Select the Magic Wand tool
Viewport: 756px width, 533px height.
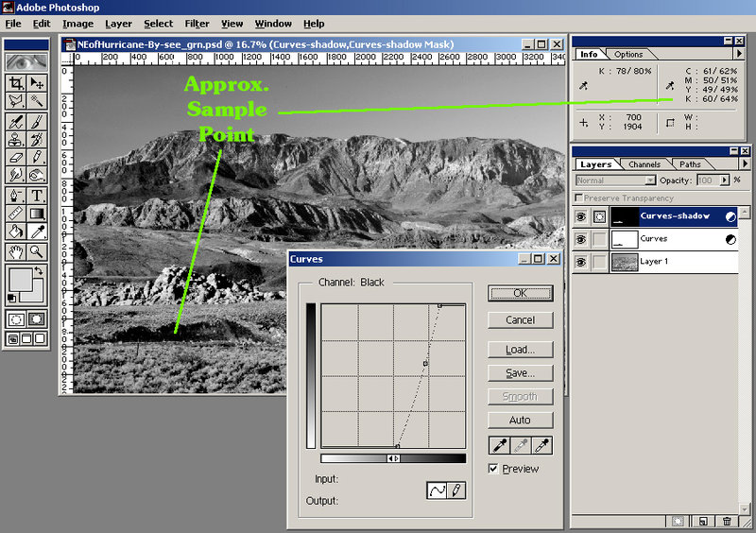37,101
